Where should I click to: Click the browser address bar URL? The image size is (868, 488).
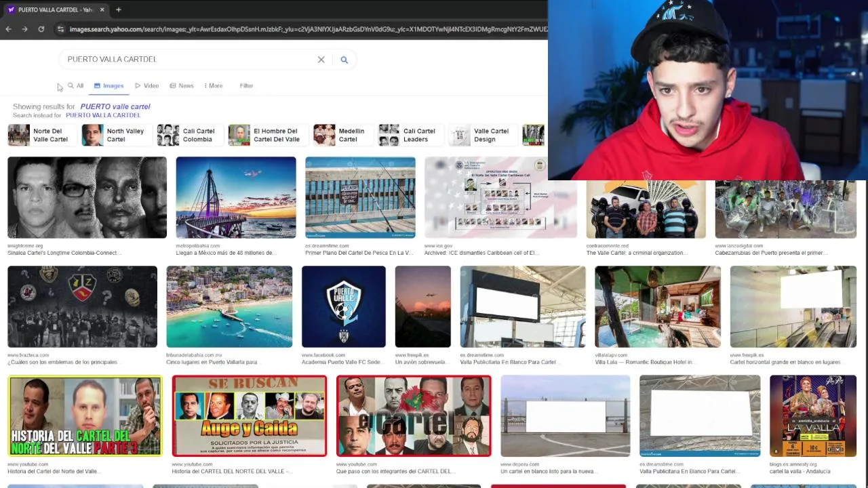coord(308,29)
